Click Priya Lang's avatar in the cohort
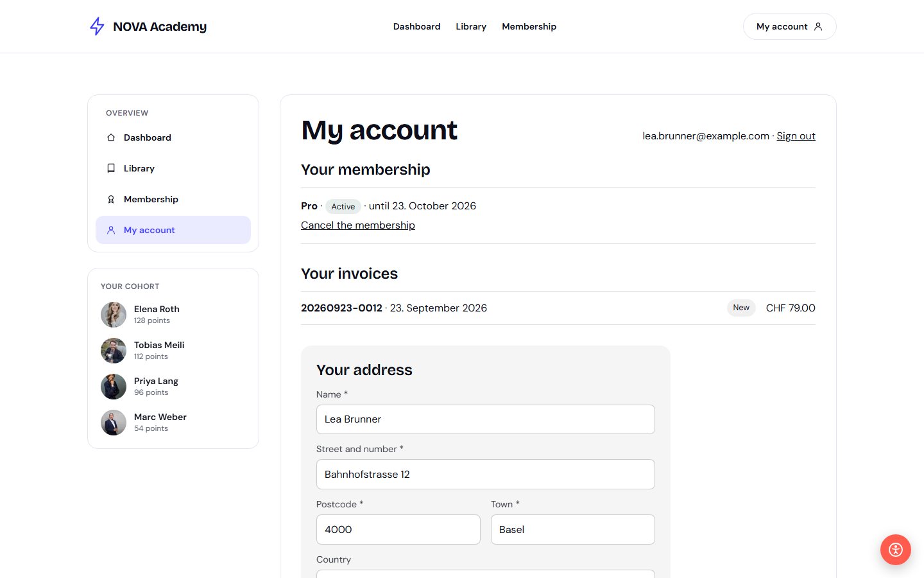Viewport: 924px width, 578px height. pyautogui.click(x=114, y=387)
